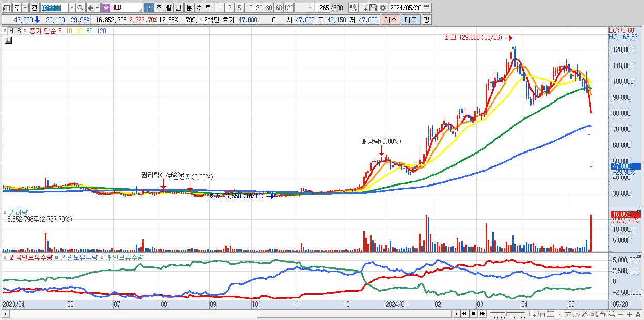
Task: Click the 매도 sell button
Action: pos(411,20)
